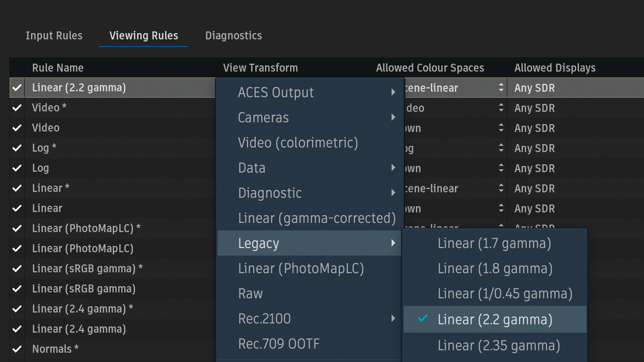Click the scene-linear colour space stepper in the first row
This screenshot has height=362, width=644.
[x=501, y=88]
